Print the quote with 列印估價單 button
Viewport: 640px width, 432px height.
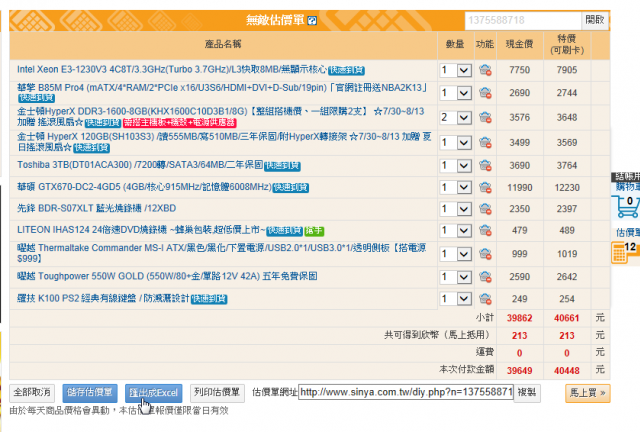[x=217, y=393]
